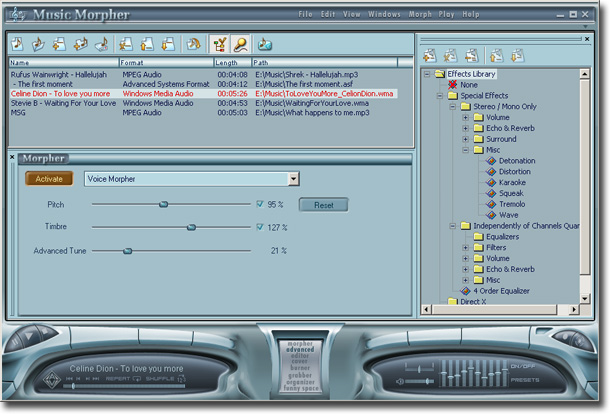The width and height of the screenshot is (610, 414).
Task: Click the remove item X-page playlist icon
Action: tap(126, 44)
